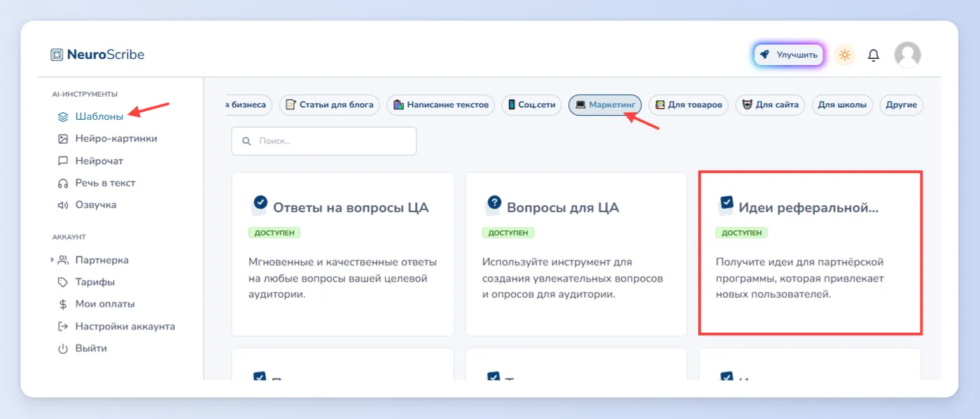The height and width of the screenshot is (419, 980).
Task: Open the Вопросы для ЦА template card
Action: click(576, 254)
